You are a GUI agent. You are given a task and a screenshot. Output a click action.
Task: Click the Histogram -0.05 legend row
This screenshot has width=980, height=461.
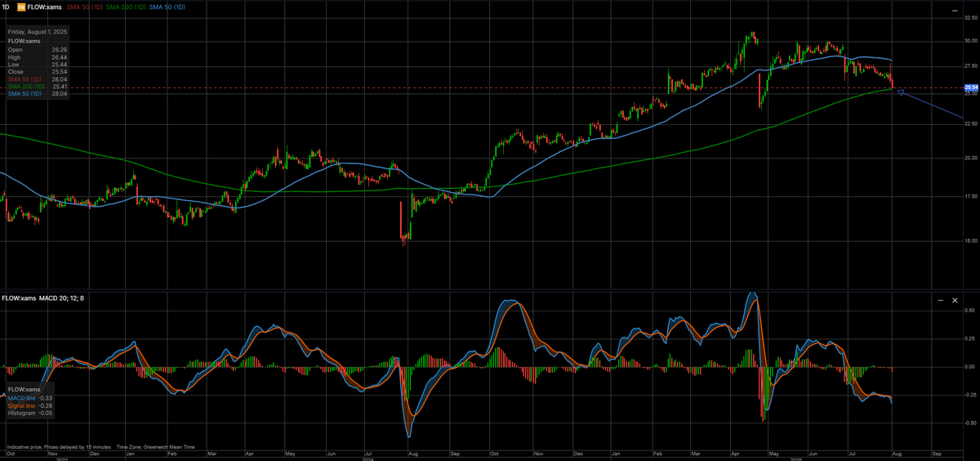coord(29,414)
